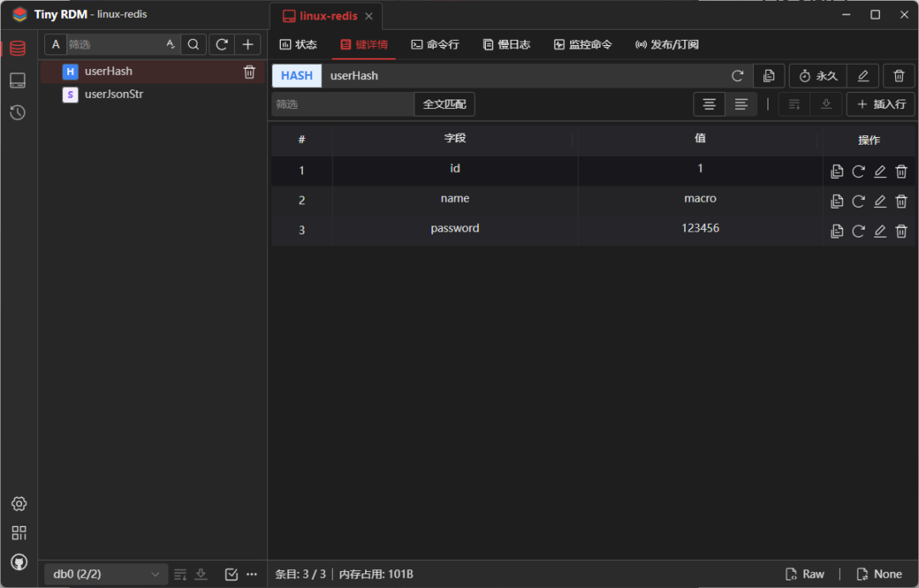Refresh the keys list in the sidebar
Image resolution: width=919 pixels, height=588 pixels.
point(221,43)
